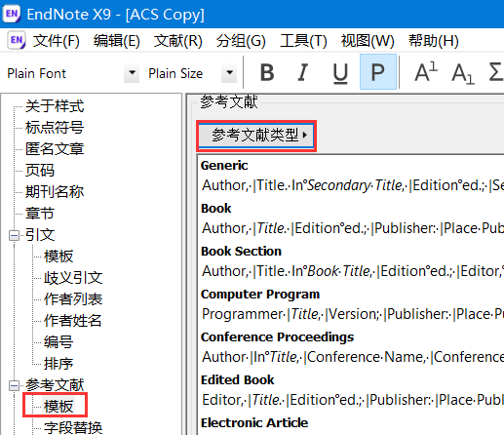
Task: Select 模板 under 参考文献
Action: tap(58, 406)
